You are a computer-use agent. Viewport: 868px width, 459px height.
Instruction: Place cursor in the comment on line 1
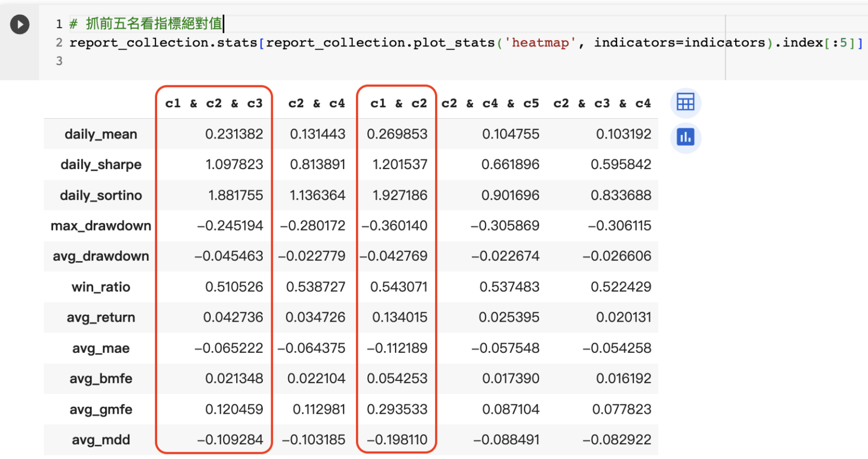[x=153, y=24]
